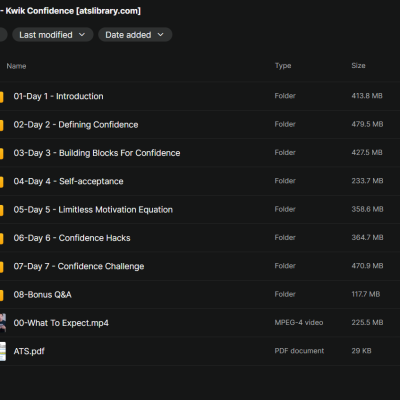This screenshot has width=400, height=400.
Task: Click Folder type of Day 4 Self-acceptance row
Action: pos(285,181)
